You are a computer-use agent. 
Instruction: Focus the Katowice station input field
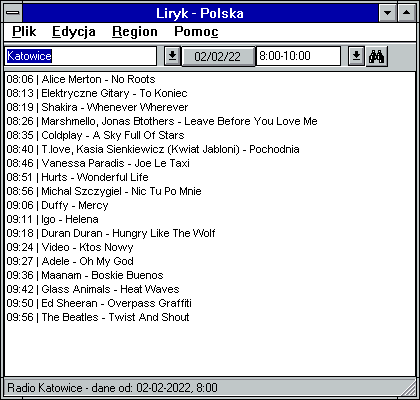81,56
